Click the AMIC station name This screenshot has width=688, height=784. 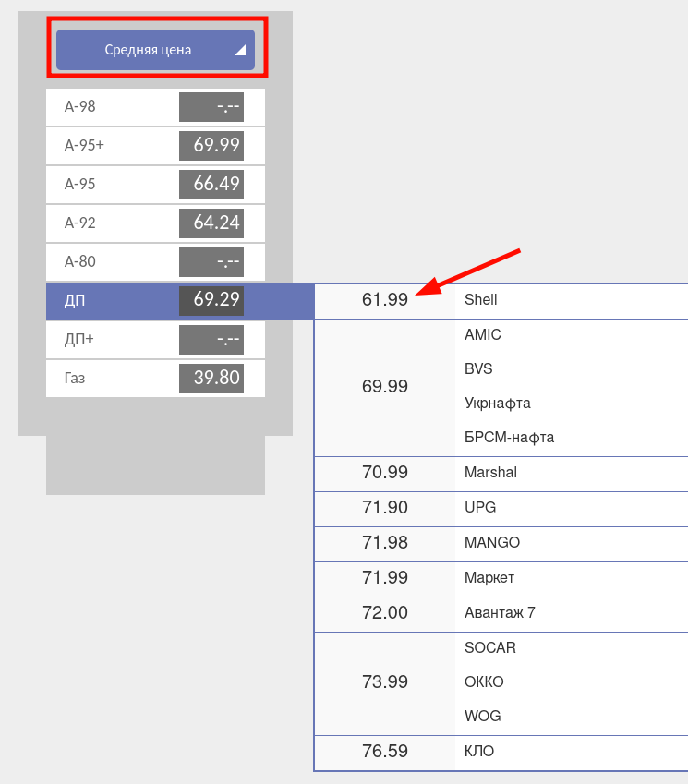click(x=482, y=335)
